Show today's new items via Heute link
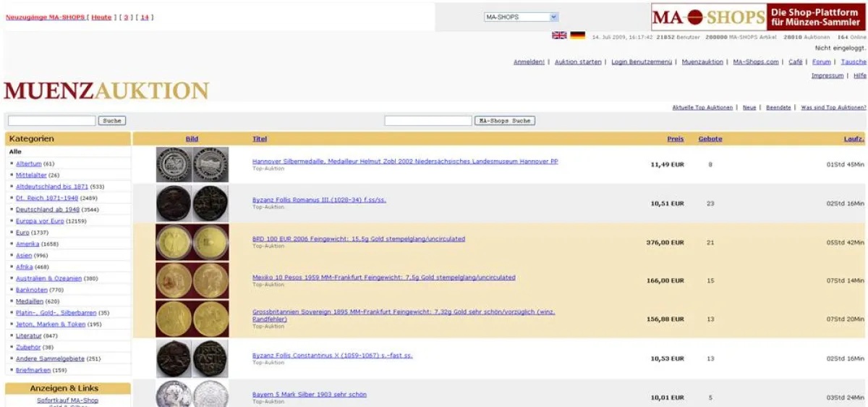The height and width of the screenshot is (407, 868). [102, 17]
